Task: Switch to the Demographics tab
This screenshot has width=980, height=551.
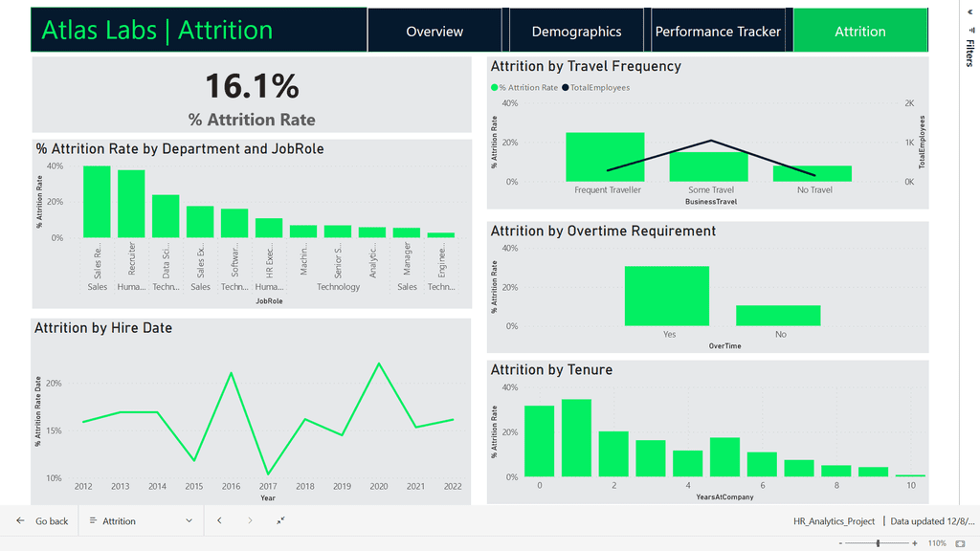Action: (576, 32)
